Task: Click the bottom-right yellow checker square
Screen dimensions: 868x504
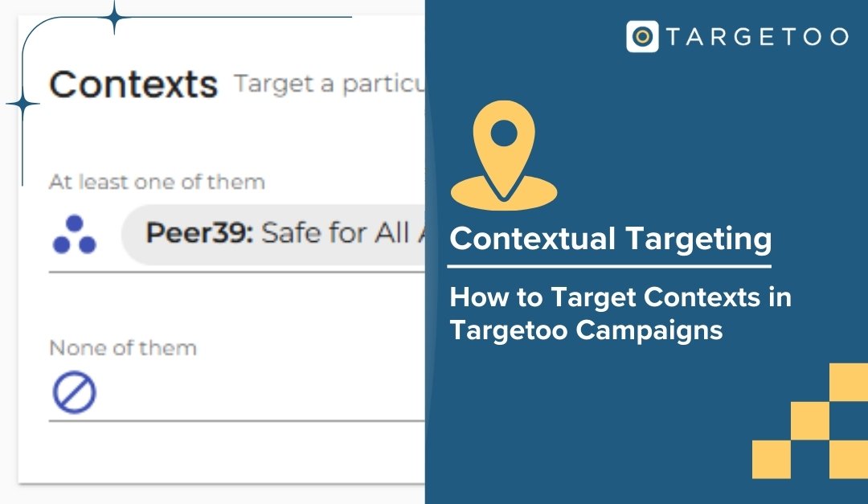Action: [x=849, y=460]
